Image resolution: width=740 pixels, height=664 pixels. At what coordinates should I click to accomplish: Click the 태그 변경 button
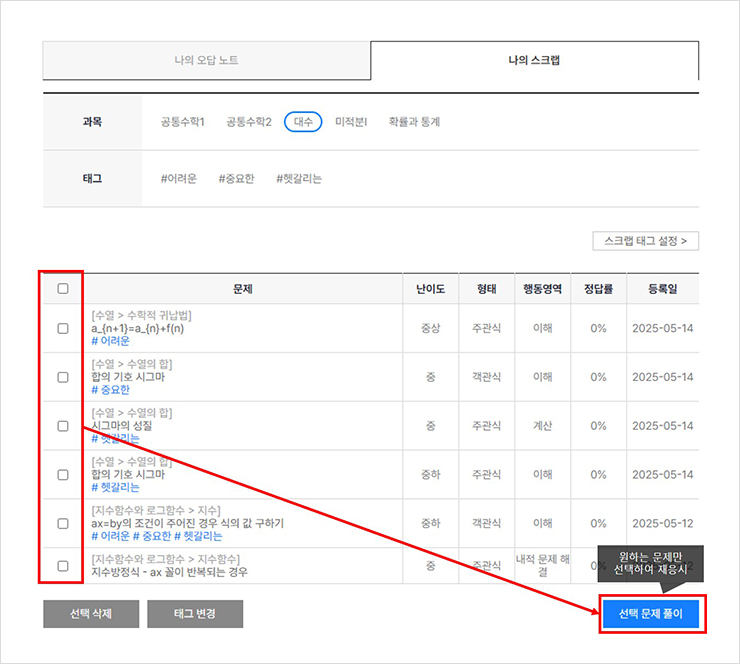click(195, 614)
